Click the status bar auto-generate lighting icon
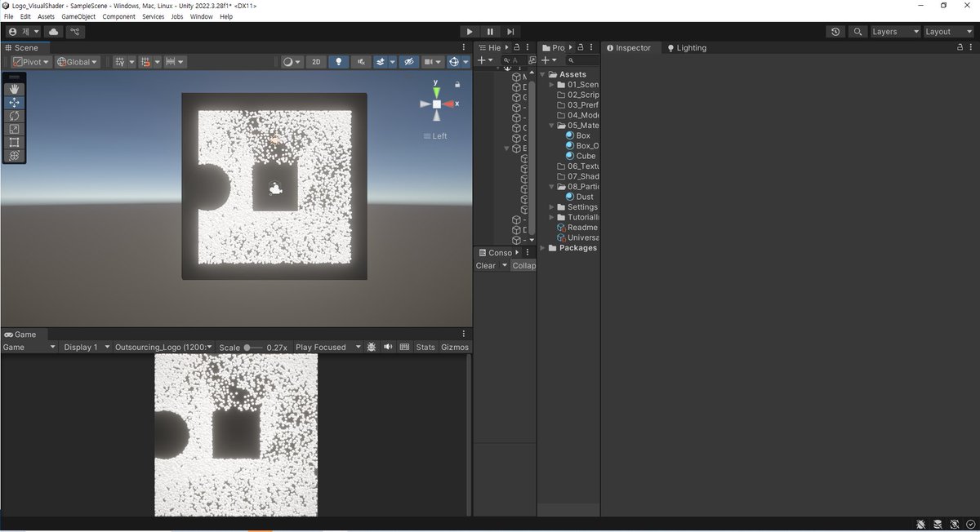This screenshot has width=980, height=532. pos(954,524)
